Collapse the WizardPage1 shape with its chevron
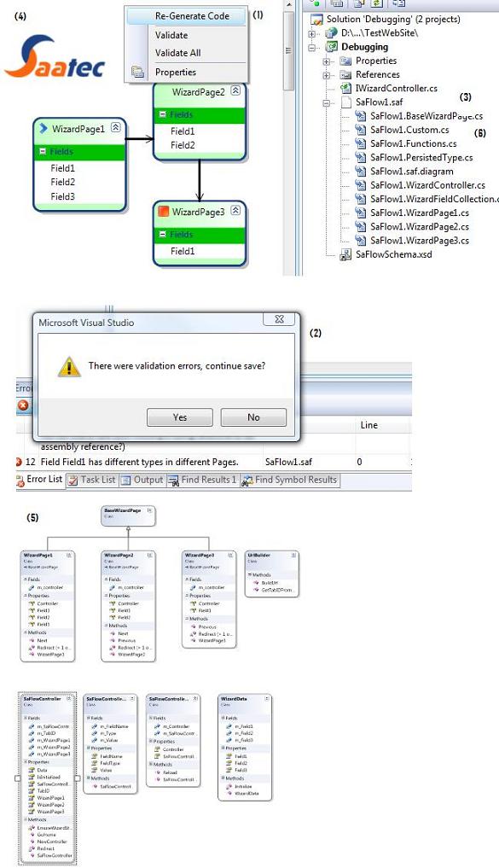Screen dimensions: 499x868 115,127
